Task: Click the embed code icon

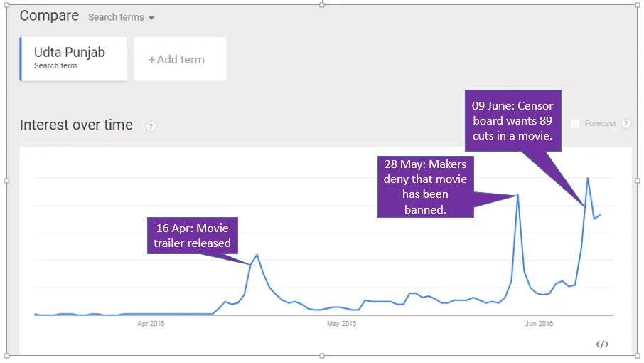Action: tap(602, 344)
